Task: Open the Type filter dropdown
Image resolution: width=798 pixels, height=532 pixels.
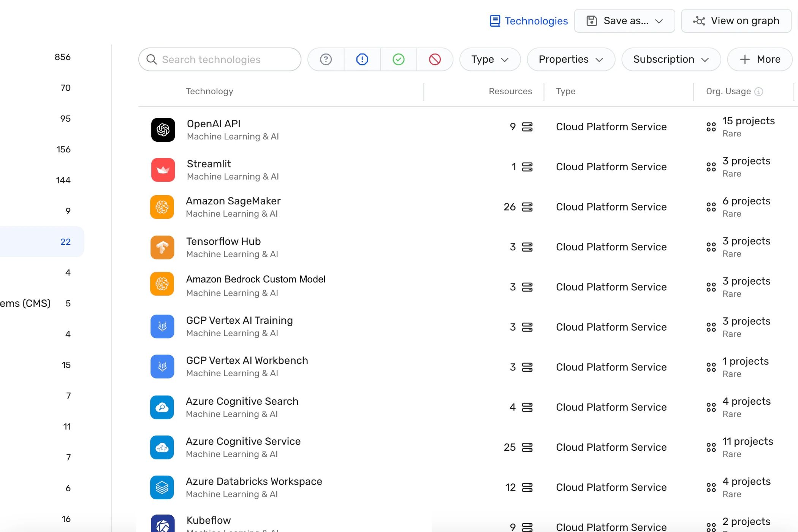Action: click(490, 59)
